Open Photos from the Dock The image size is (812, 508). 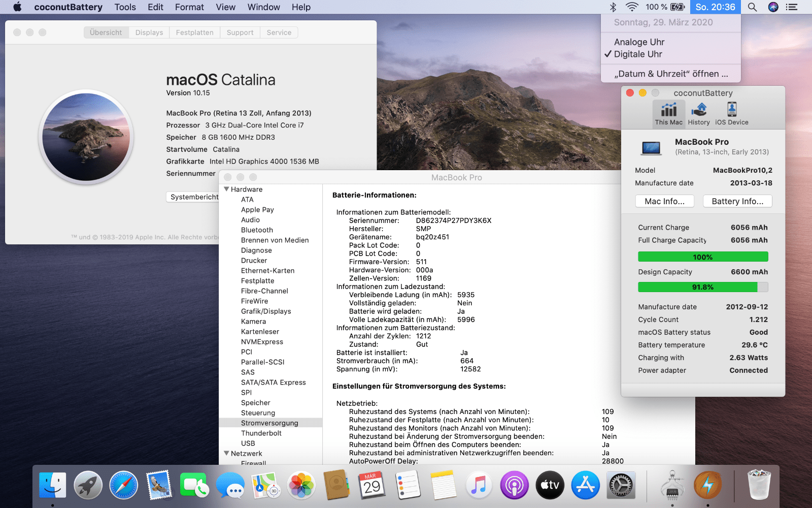point(301,485)
